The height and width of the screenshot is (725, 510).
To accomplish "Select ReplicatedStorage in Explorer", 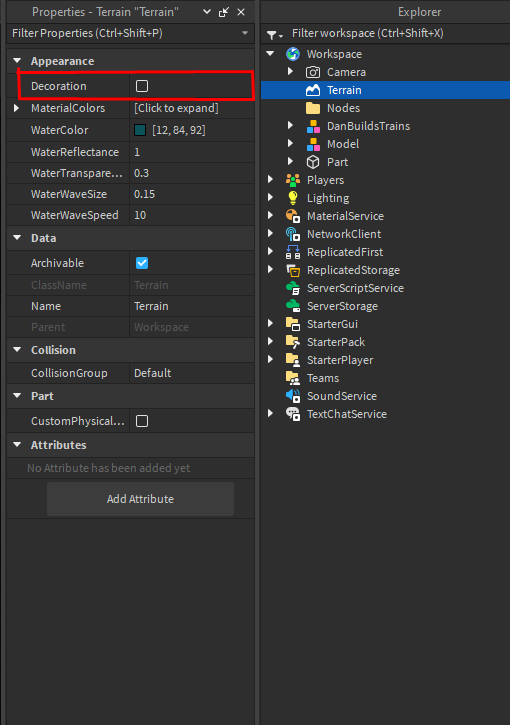I will (x=386, y=270).
